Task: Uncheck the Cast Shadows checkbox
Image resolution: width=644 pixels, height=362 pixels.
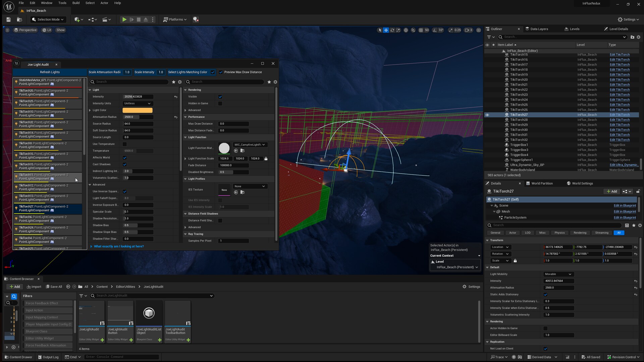Action: pyautogui.click(x=124, y=164)
